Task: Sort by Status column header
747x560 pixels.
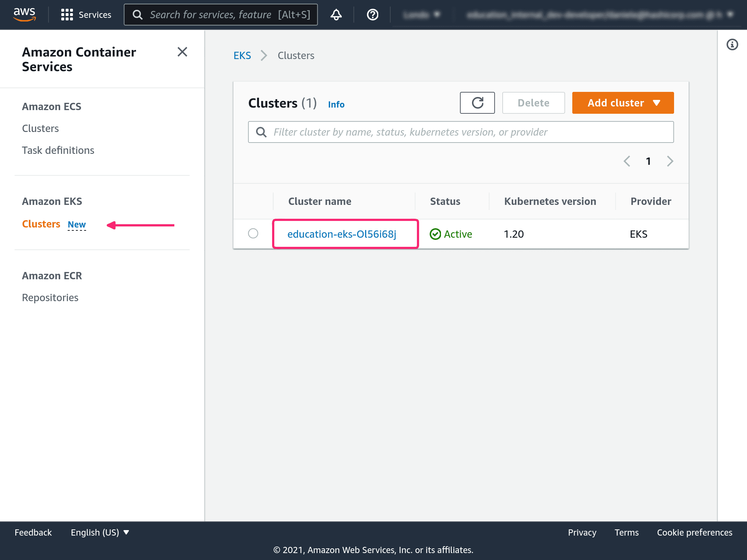Action: point(445,201)
